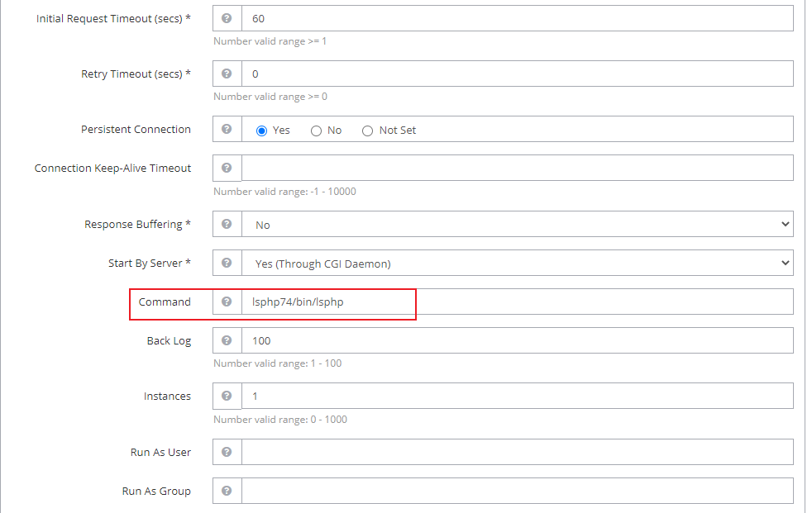The height and width of the screenshot is (513, 812).
Task: Click the Connection Keep-Alive Timeout input field
Action: click(x=518, y=168)
